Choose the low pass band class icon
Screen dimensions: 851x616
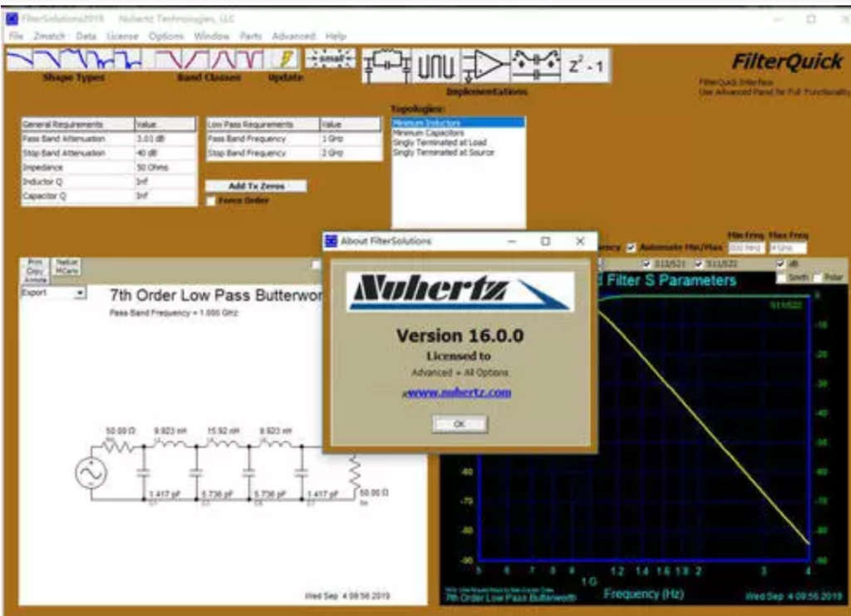pyautogui.click(x=169, y=59)
